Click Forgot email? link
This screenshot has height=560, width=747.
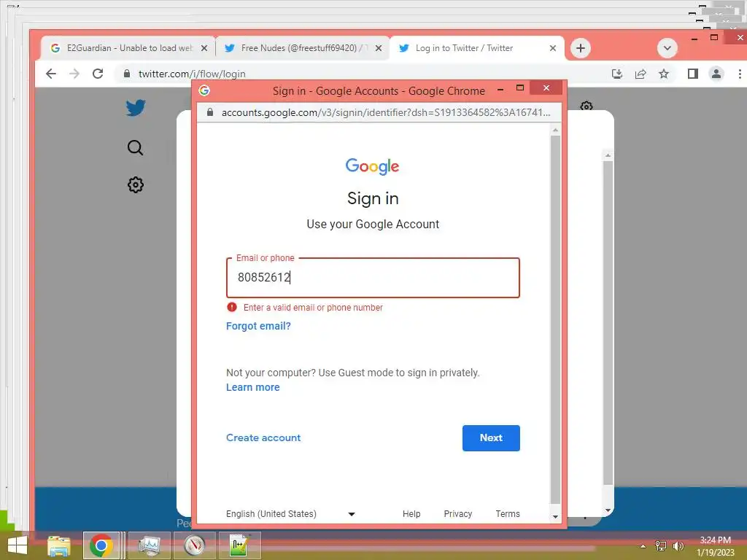click(258, 326)
